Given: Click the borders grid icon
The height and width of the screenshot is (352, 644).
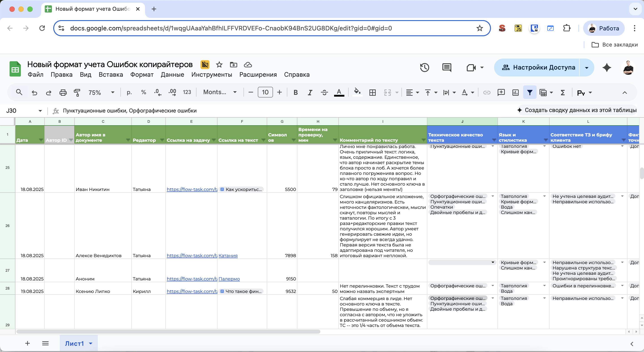Looking at the screenshot, I should click(x=372, y=92).
